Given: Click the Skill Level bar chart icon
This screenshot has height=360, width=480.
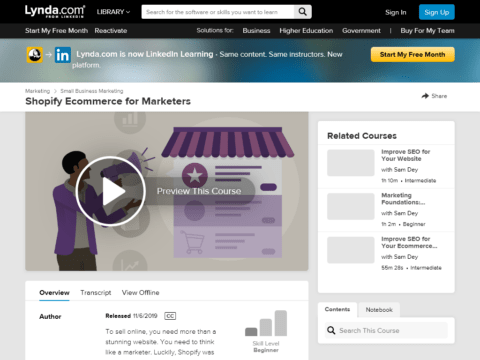Looking at the screenshot, I should [x=266, y=323].
